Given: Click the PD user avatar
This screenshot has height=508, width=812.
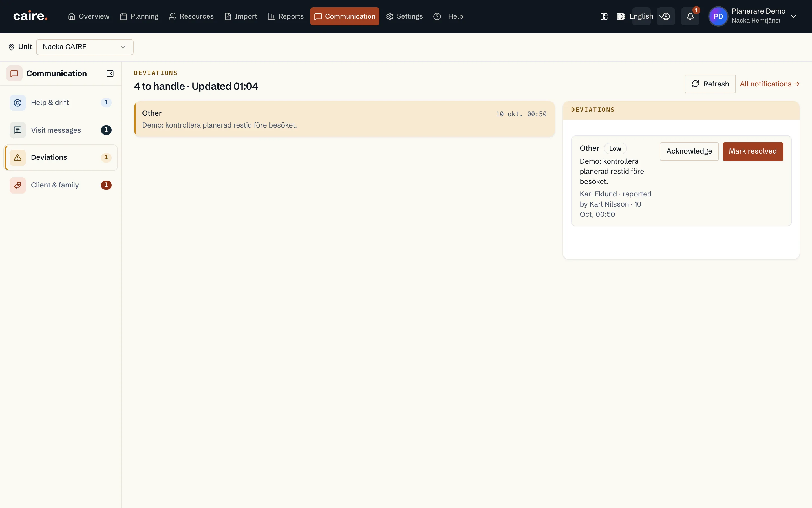Looking at the screenshot, I should tap(718, 16).
